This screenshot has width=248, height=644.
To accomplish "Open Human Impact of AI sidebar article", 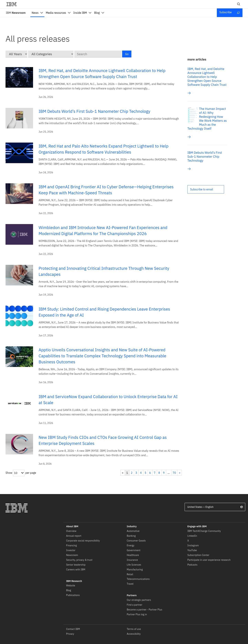I will pyautogui.click(x=207, y=118).
